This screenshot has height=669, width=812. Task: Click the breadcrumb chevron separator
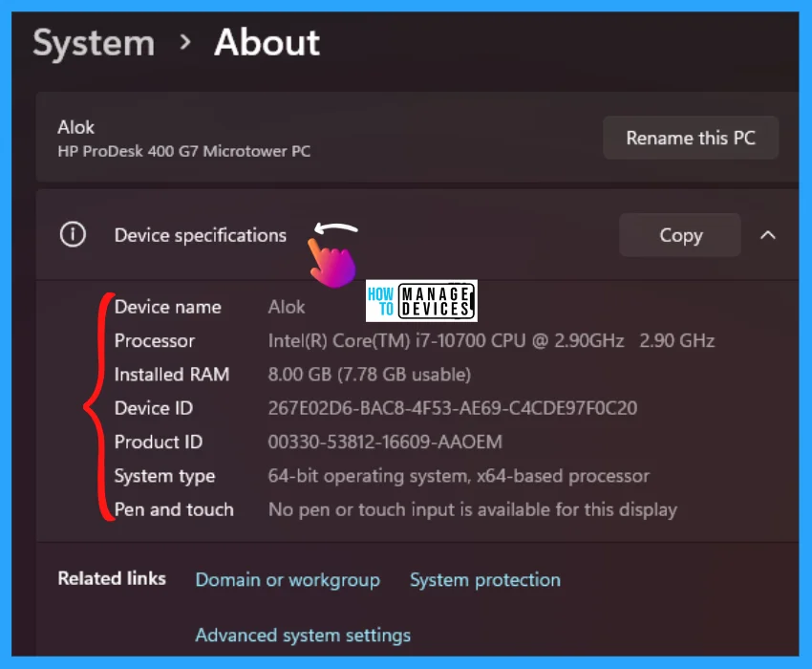click(185, 42)
